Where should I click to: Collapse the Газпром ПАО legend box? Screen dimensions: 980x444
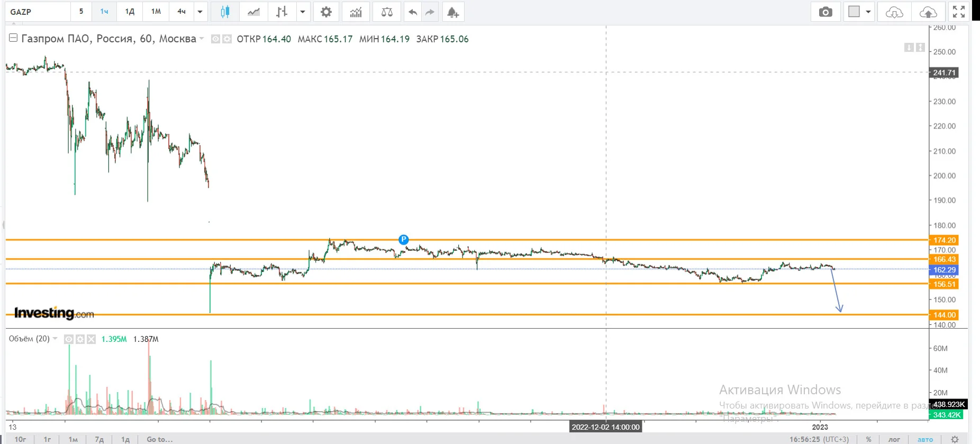coord(13,38)
